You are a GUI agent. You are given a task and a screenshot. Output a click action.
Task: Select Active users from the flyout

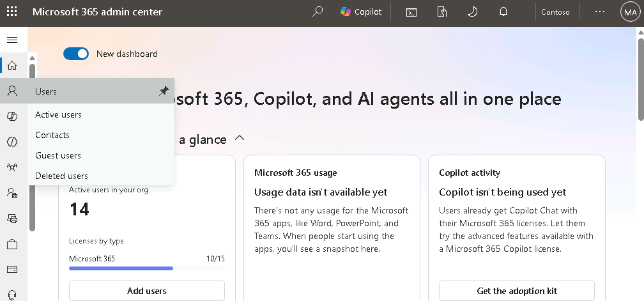tap(58, 114)
